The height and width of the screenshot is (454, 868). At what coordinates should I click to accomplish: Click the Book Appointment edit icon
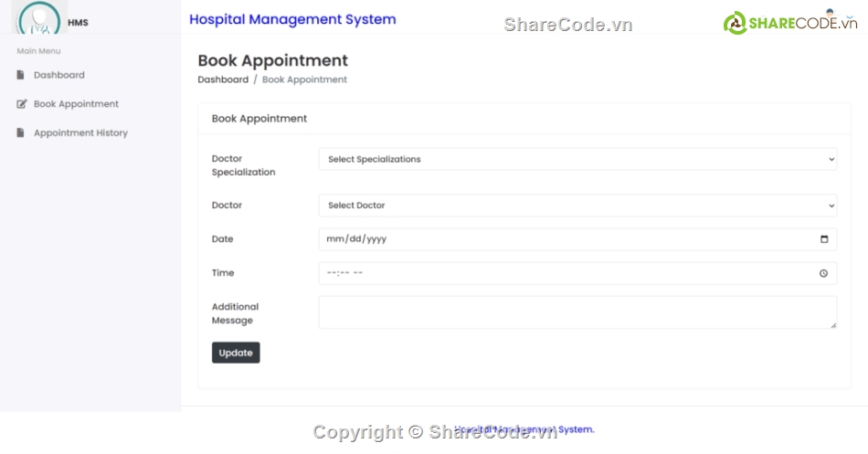(22, 104)
